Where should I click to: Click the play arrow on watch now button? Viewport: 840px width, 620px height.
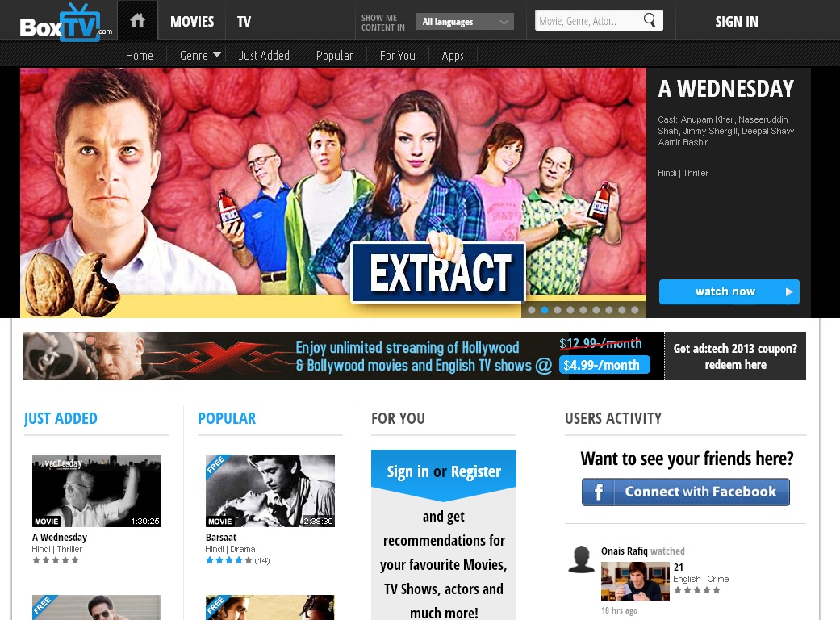788,291
